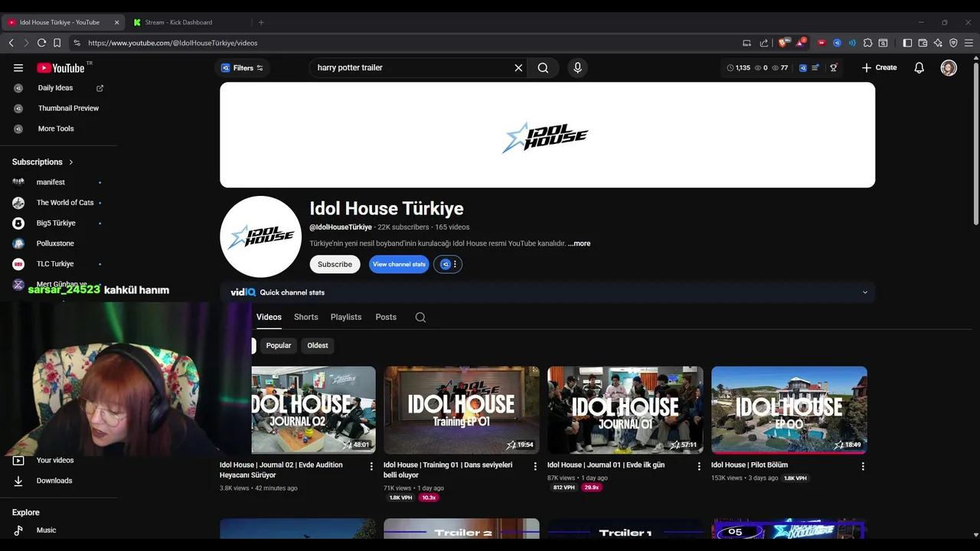Open Leo AI sparkle icon in toolbar
The width and height of the screenshot is (980, 551).
point(938,43)
